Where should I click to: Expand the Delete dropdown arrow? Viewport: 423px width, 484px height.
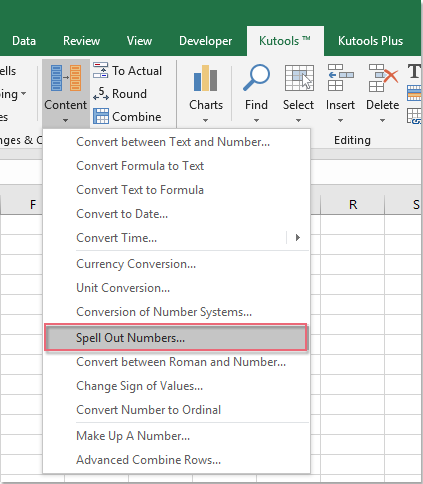[x=383, y=120]
